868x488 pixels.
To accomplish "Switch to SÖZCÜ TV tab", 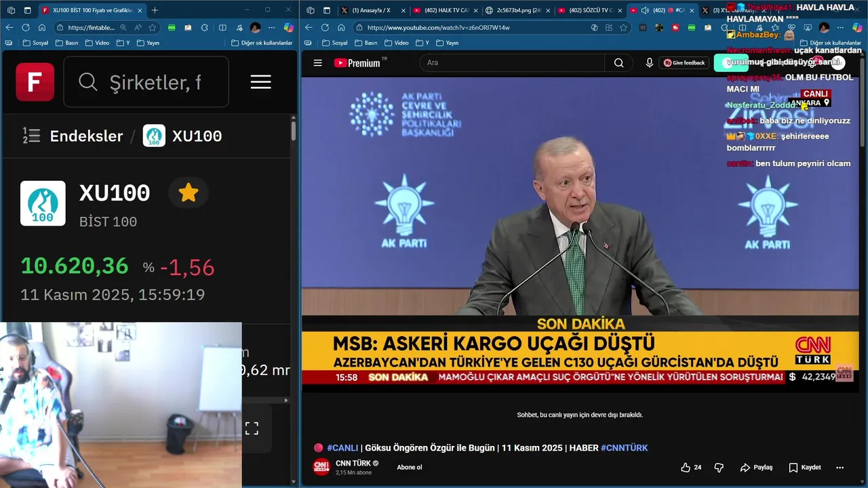I will click(589, 10).
